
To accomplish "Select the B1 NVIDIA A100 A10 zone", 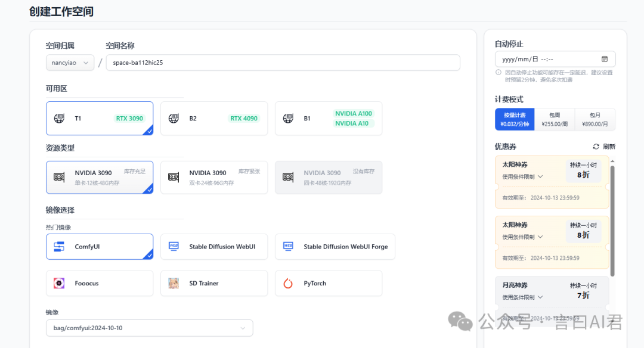I will point(329,118).
